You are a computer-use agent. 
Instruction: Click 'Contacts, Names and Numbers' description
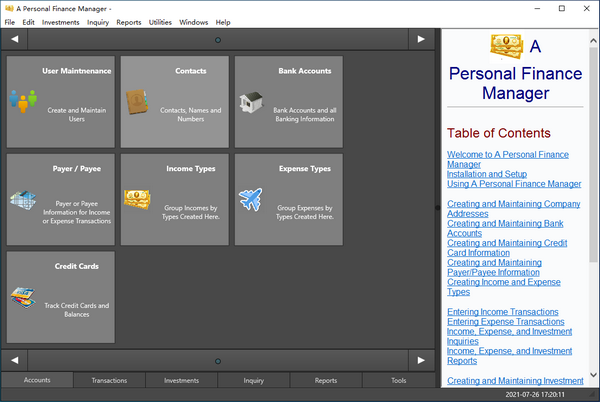(191, 114)
